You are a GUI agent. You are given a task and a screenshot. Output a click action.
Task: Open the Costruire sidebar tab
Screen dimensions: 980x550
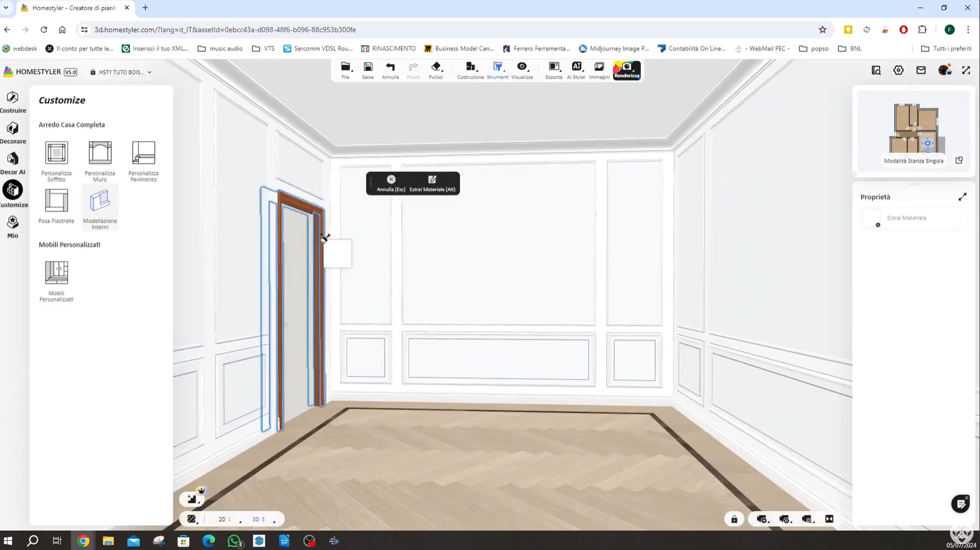coord(13,101)
